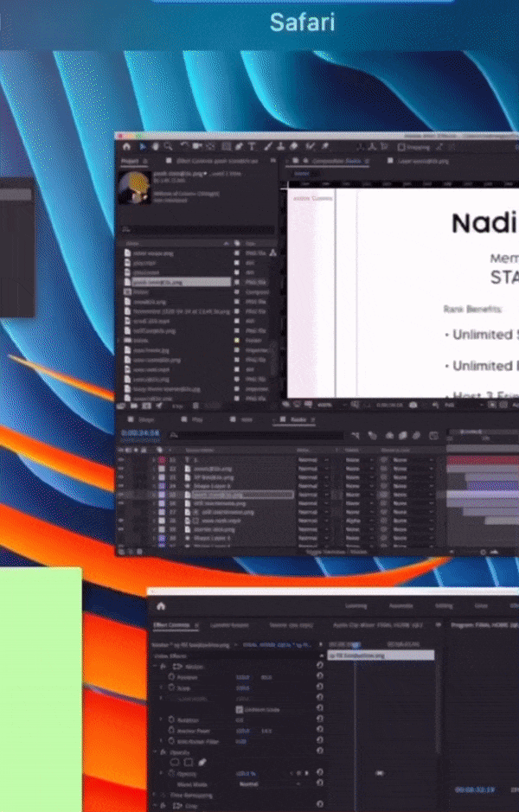519x812 pixels.
Task: Click the After Effects timeline layer search field
Action: [256, 436]
